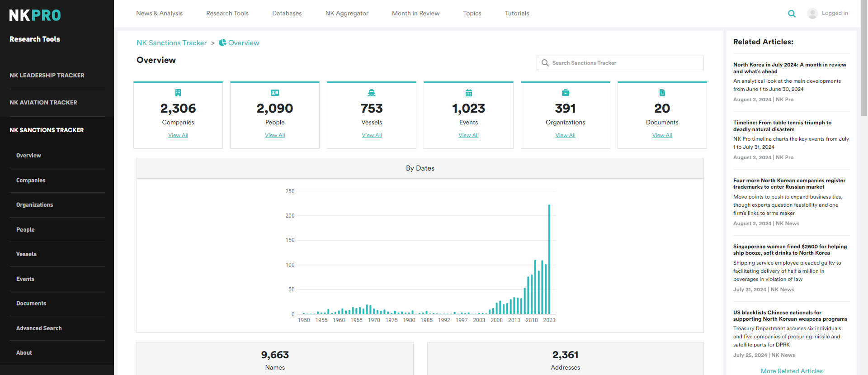Go to NK Aviation Tracker
The image size is (868, 375).
(x=43, y=103)
